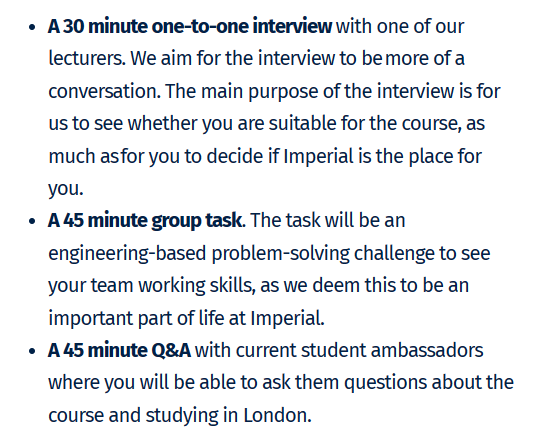The image size is (547, 447).
Task: Click the word 'questions' in third item
Action: point(385,383)
